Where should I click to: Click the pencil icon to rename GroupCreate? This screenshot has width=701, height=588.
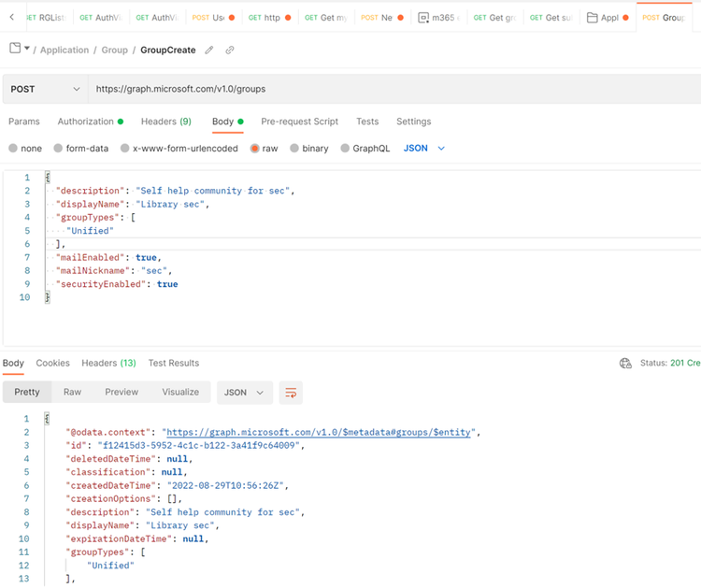[x=209, y=50]
